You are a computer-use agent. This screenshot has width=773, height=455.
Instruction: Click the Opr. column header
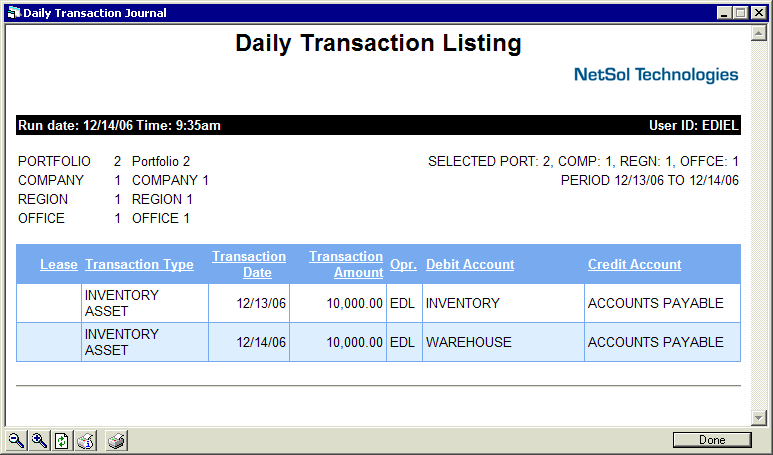pyautogui.click(x=402, y=265)
